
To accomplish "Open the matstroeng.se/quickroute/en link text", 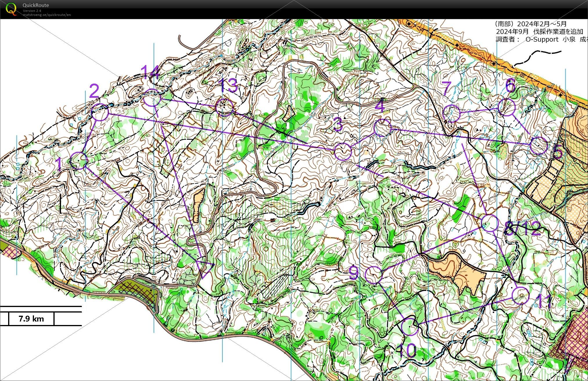I will (47, 15).
